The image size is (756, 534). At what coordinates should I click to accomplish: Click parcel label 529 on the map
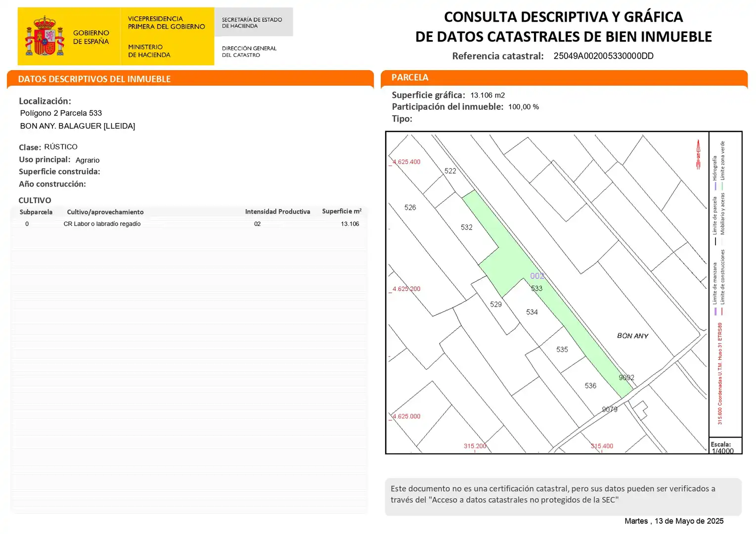point(495,305)
